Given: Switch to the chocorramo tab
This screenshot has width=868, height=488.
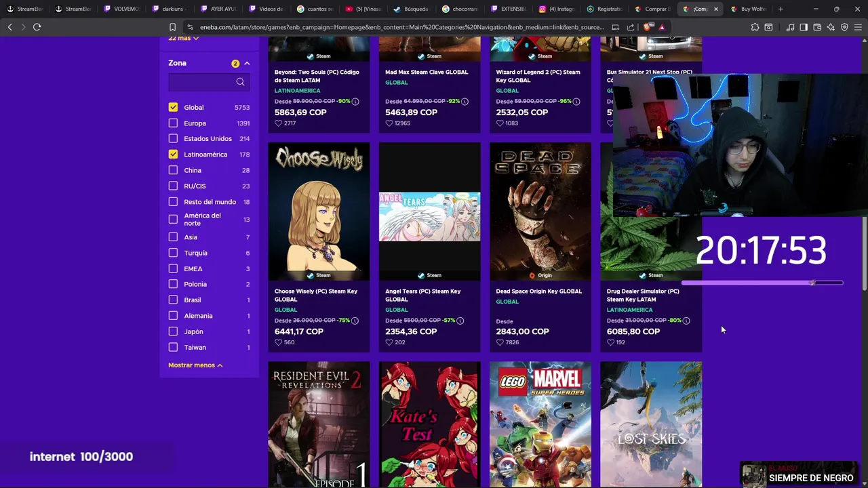Looking at the screenshot, I should (460, 9).
